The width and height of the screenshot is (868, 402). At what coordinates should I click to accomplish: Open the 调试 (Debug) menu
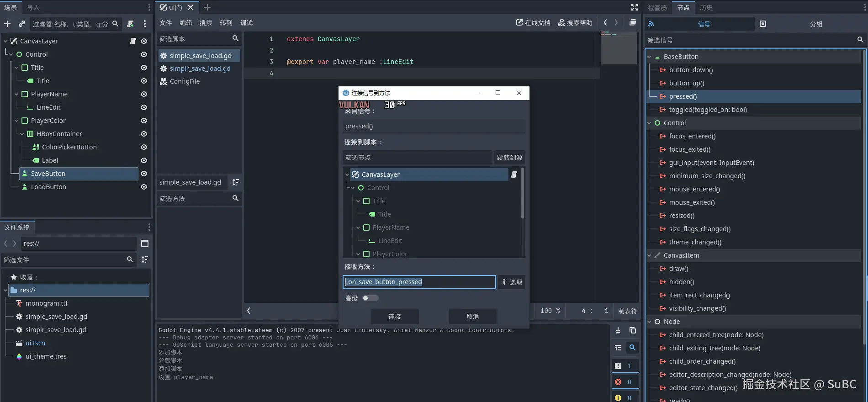pos(246,23)
